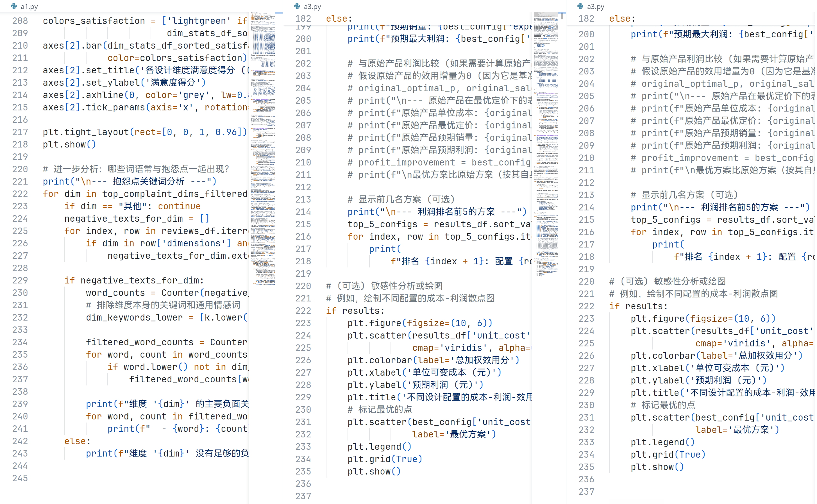Click plt.grid(True) in the rightmost editor

669,455
